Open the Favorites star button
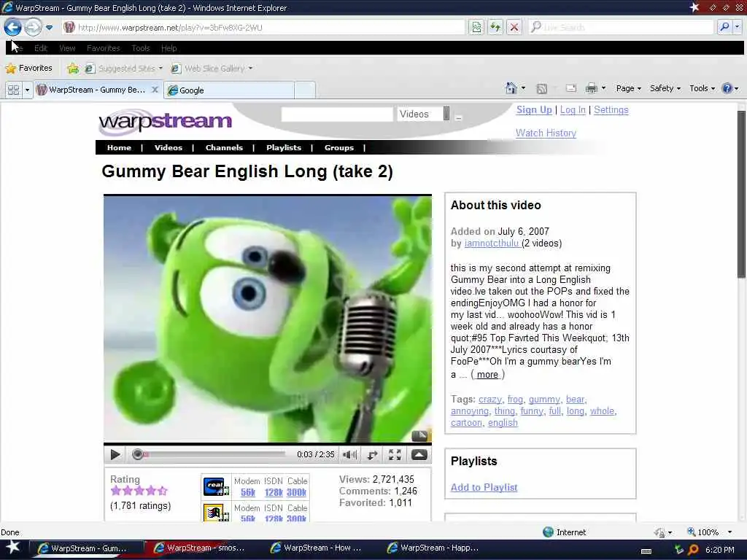 [28, 68]
